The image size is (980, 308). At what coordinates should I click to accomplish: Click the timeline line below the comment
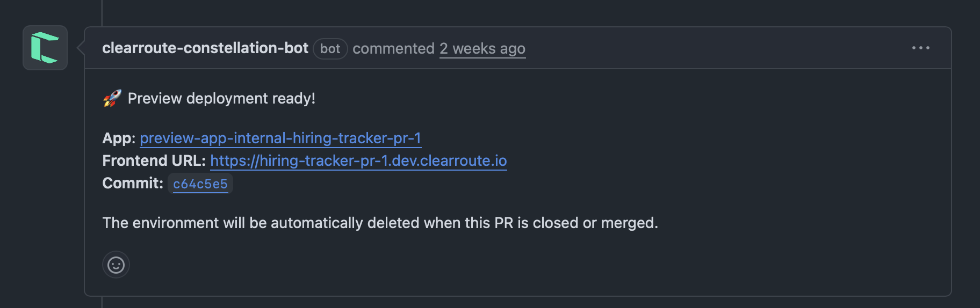tap(102, 302)
